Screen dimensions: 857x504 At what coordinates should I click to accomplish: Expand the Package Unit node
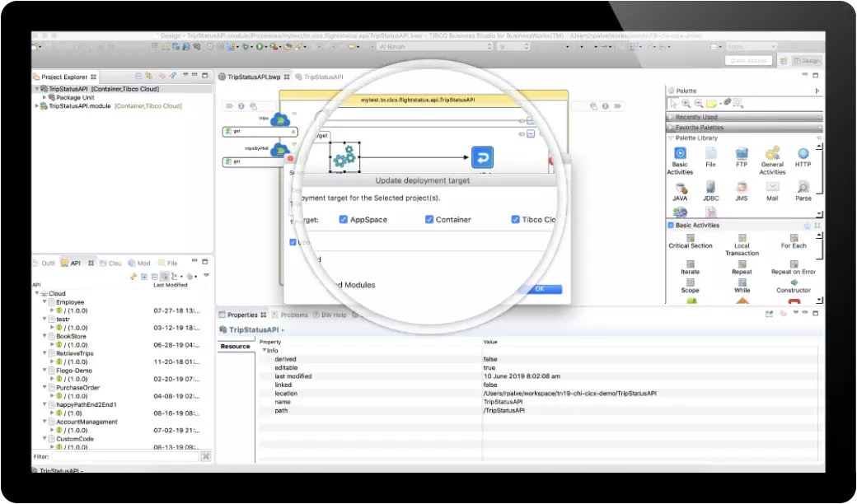44,97
